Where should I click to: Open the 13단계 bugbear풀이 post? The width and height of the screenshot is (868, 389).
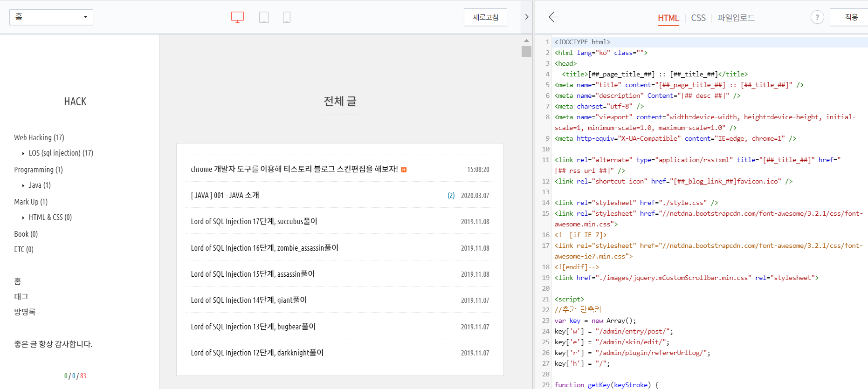point(253,327)
